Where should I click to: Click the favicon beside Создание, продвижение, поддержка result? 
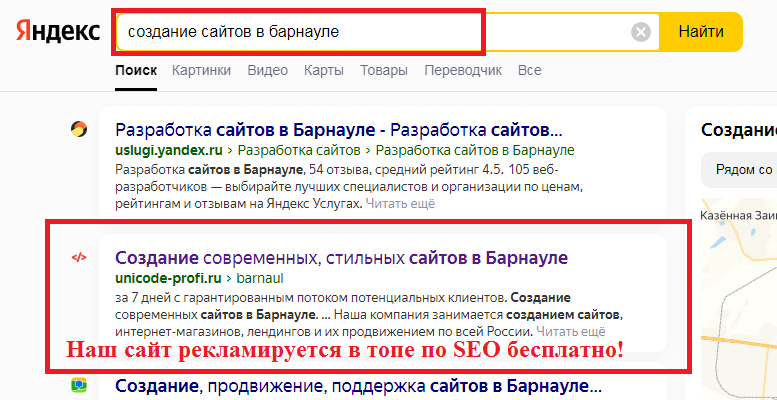(x=79, y=385)
